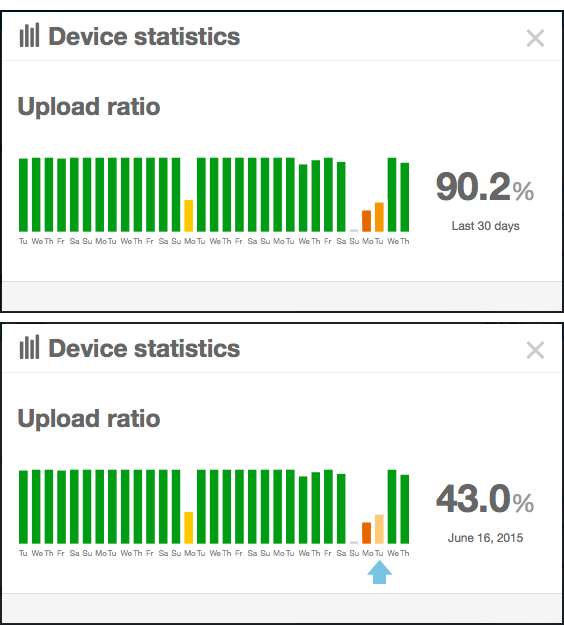
Task: Click the 90.2% upload ratio value
Action: tap(485, 187)
